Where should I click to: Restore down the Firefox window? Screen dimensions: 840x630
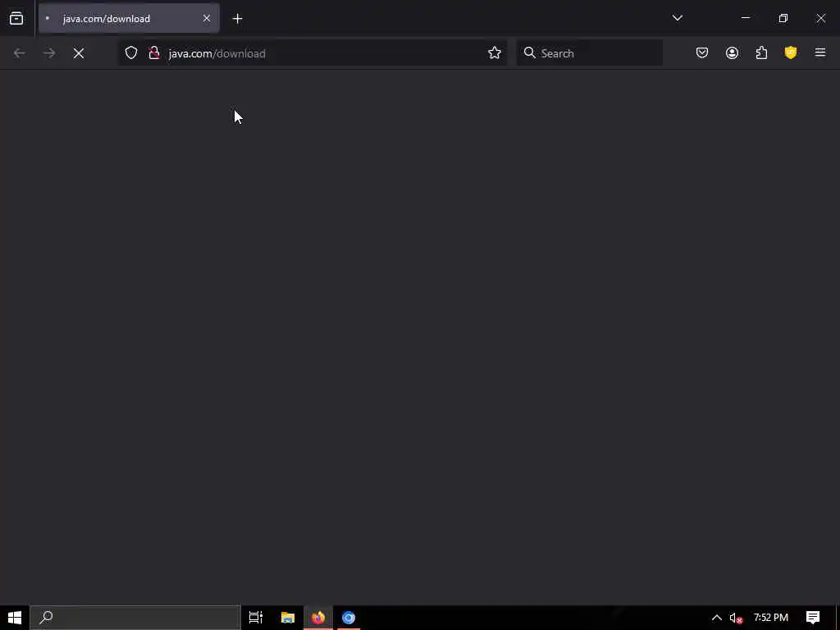coord(783,18)
